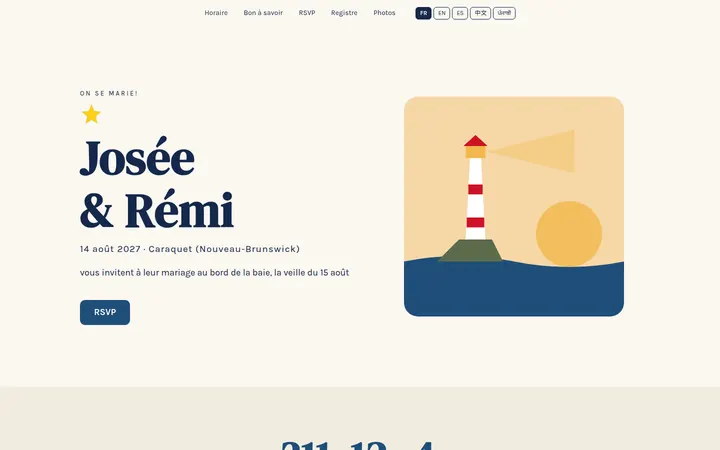Select the FR language toggle
720x450 pixels.
pyautogui.click(x=423, y=13)
